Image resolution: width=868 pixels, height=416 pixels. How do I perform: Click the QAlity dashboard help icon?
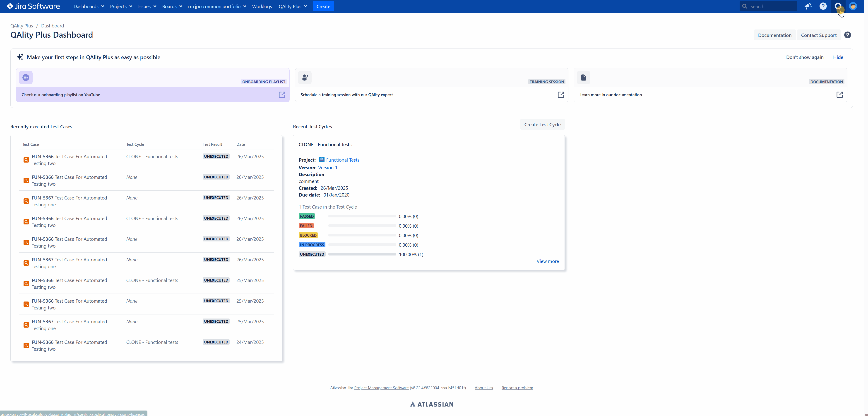[847, 35]
